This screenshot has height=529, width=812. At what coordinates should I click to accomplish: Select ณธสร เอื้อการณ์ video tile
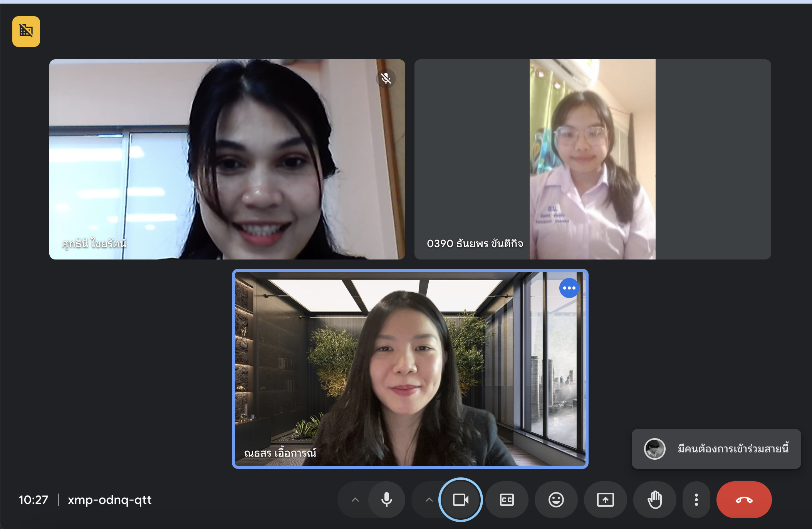point(410,368)
